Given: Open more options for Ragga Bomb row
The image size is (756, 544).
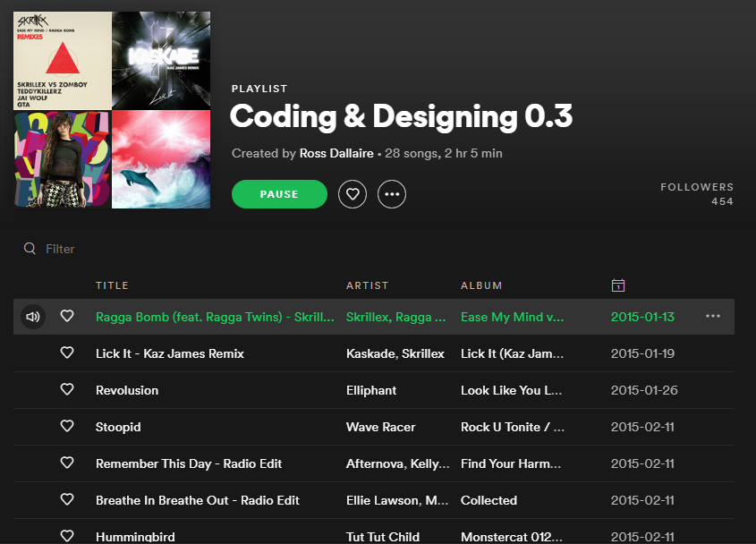Looking at the screenshot, I should coord(712,317).
